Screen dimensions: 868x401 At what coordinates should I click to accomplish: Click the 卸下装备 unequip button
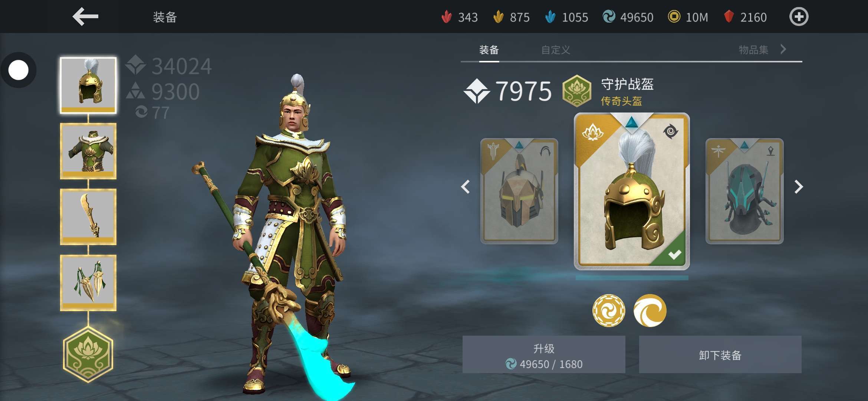click(x=720, y=354)
